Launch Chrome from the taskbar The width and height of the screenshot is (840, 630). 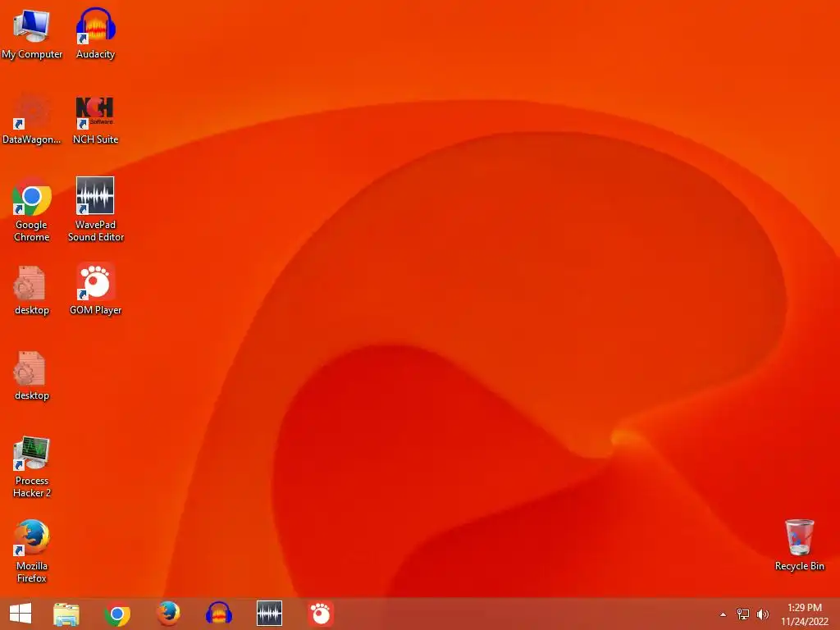point(117,614)
